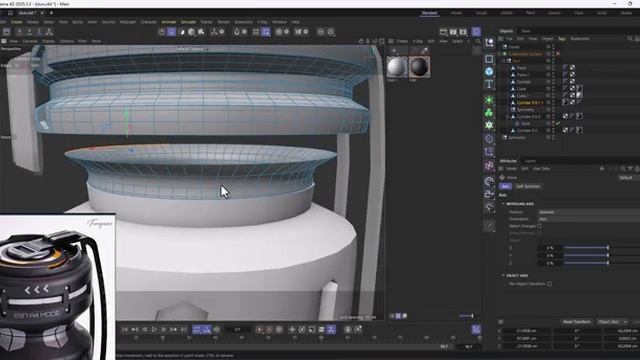Image resolution: width=640 pixels, height=360 pixels.
Task: Click the Axis button in Attributes
Action: (x=505, y=186)
